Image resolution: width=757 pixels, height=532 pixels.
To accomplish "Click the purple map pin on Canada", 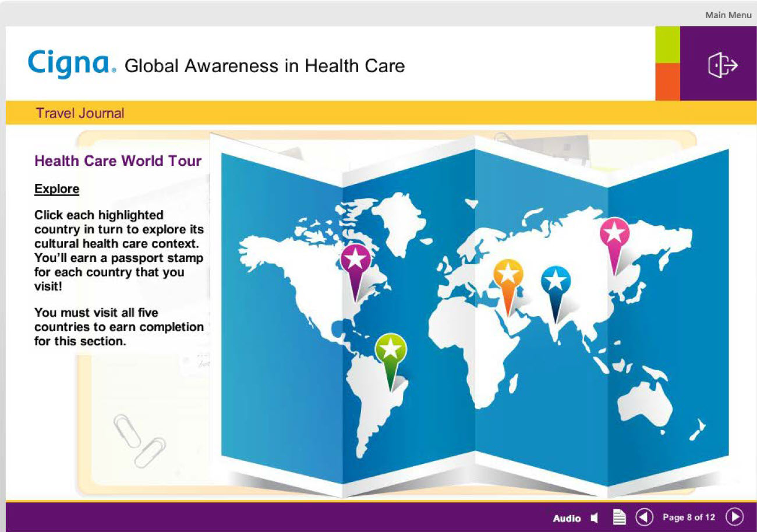I will coord(355,259).
